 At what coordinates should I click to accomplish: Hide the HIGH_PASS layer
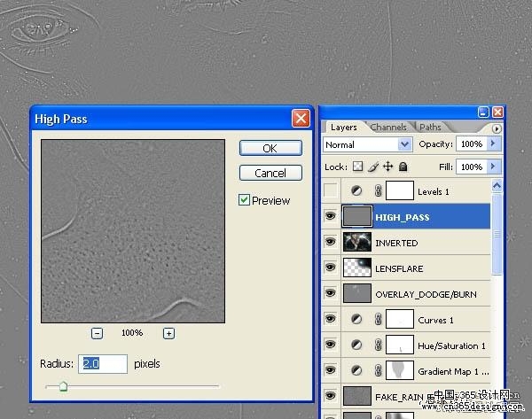click(x=331, y=216)
